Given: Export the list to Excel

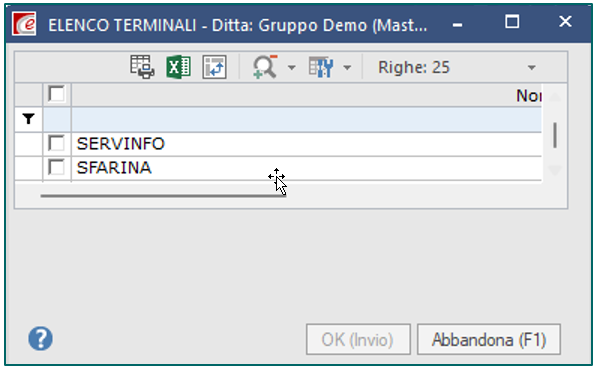Looking at the screenshot, I should (x=178, y=67).
